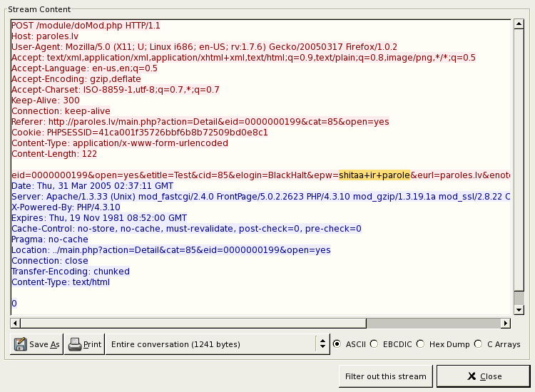
Task: Click the Cookie PHPSESSID line
Action: click(x=139, y=133)
